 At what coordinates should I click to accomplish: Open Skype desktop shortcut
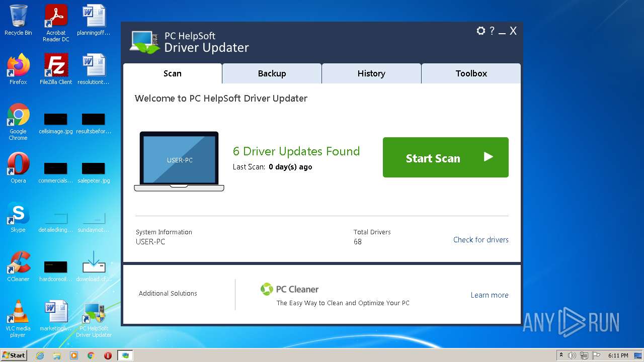click(18, 217)
